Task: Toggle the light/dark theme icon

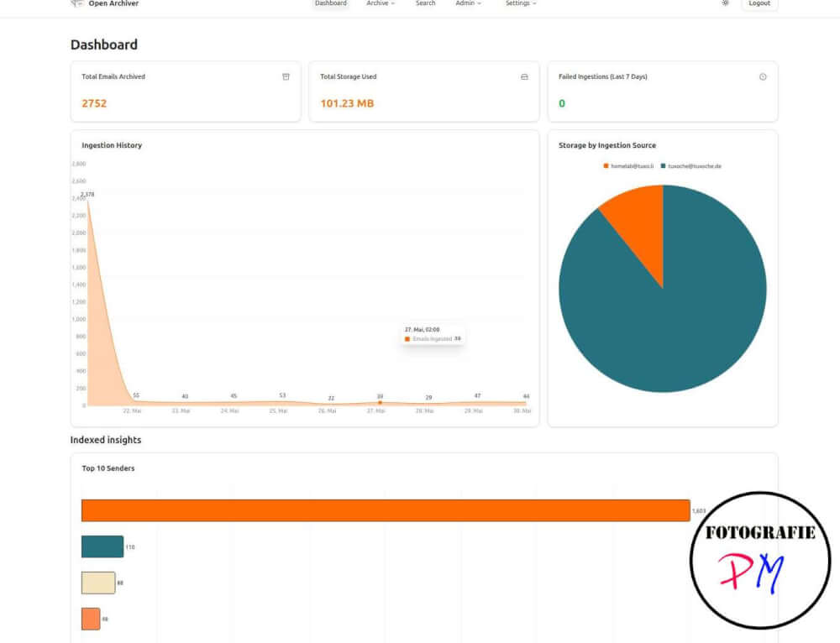Action: coord(725,3)
